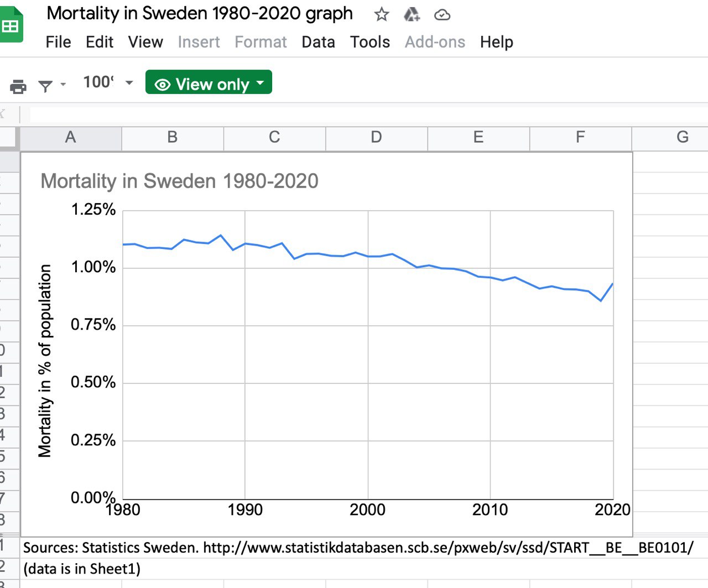Open the File menu
708x588 pixels.
[58, 42]
